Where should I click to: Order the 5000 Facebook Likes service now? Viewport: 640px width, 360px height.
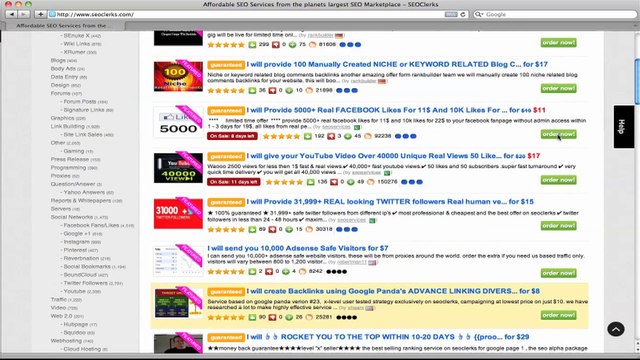click(558, 134)
